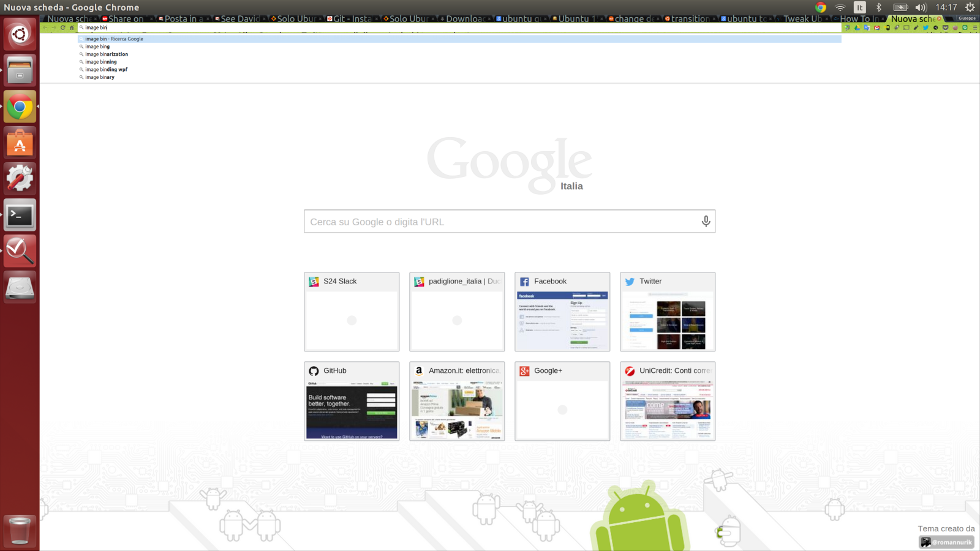Screen dimensions: 980x551
Task: Open the S24 Slack thumbnail
Action: (352, 312)
